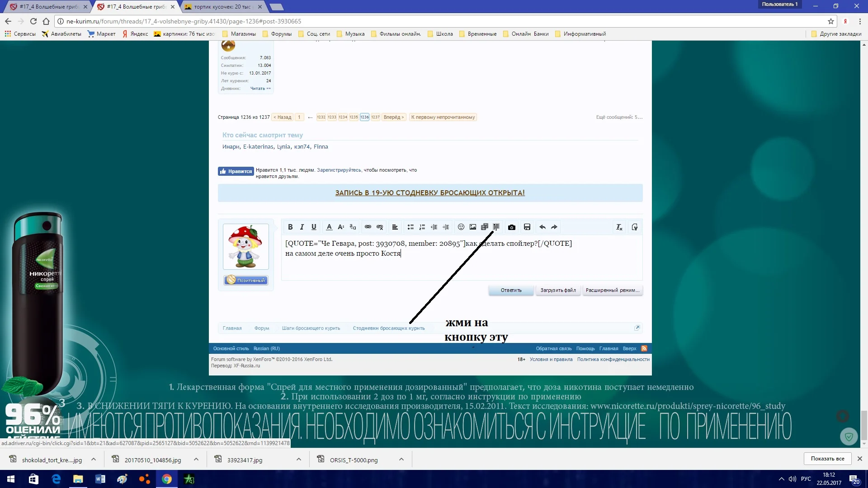This screenshot has width=868, height=488.
Task: Redo the editor change
Action: (554, 227)
